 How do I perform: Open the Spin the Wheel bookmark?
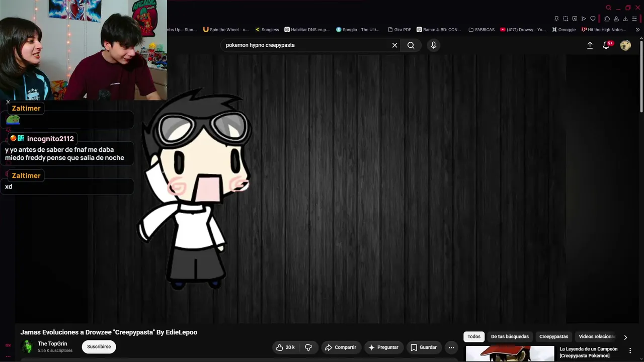226,30
